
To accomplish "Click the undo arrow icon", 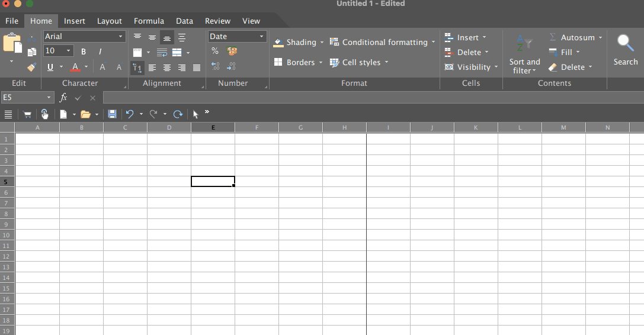I will coord(130,114).
